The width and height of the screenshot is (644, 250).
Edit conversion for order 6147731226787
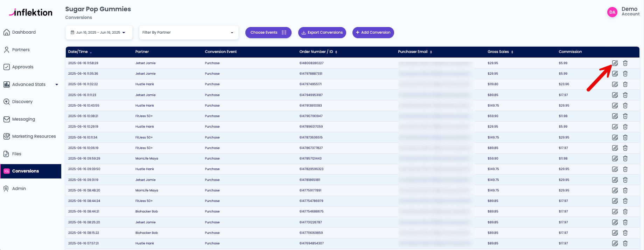click(x=615, y=222)
